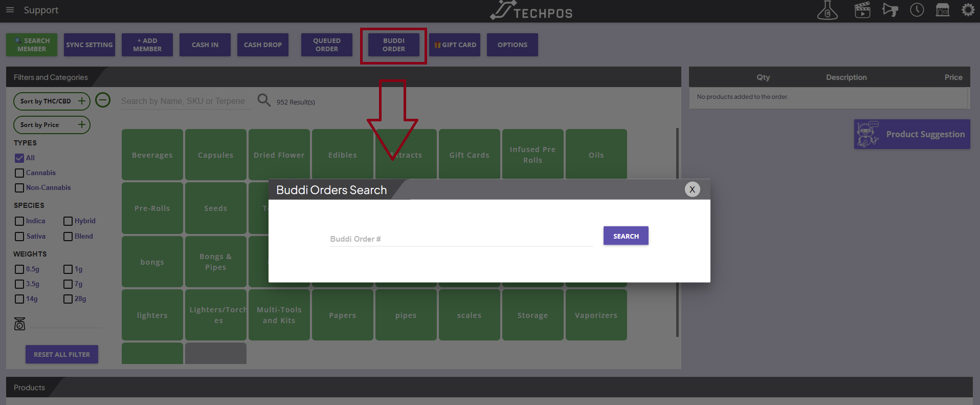This screenshot has width=980, height=405.
Task: Click the Search Member button
Action: pos(32,45)
